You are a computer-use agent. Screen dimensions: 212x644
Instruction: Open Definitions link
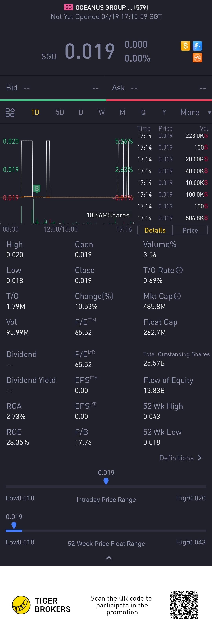[180, 458]
